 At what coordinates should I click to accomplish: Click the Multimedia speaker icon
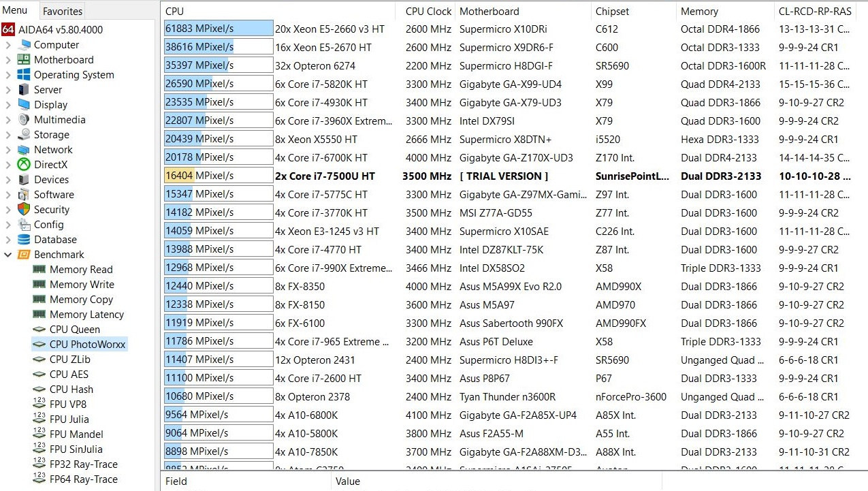pos(24,120)
